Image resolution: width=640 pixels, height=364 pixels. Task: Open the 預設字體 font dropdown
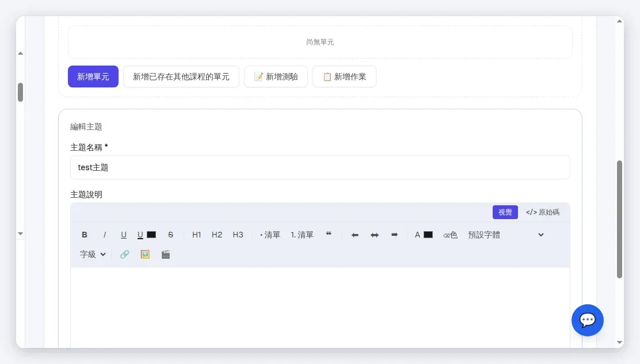(x=506, y=235)
